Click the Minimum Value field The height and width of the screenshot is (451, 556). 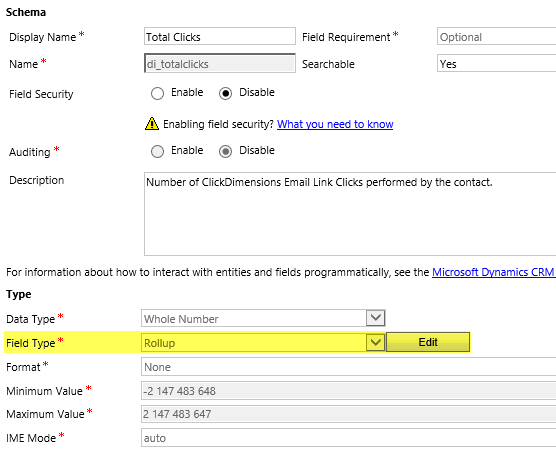pyautogui.click(x=349, y=391)
